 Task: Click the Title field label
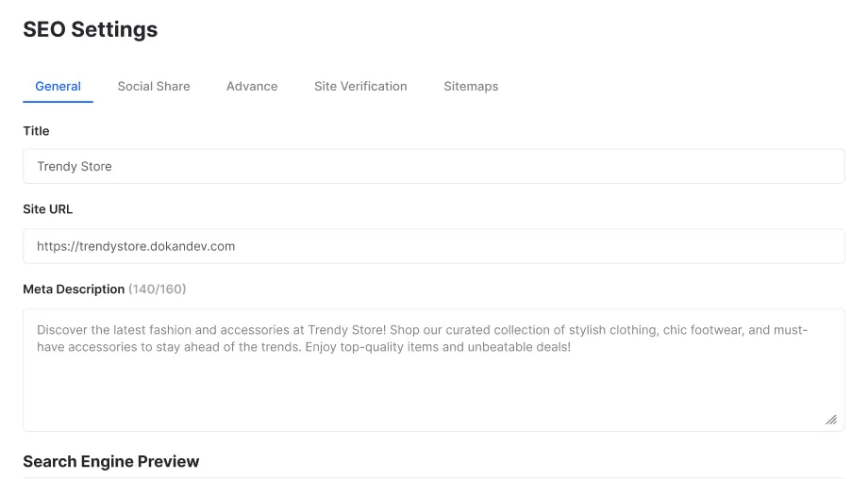click(36, 131)
